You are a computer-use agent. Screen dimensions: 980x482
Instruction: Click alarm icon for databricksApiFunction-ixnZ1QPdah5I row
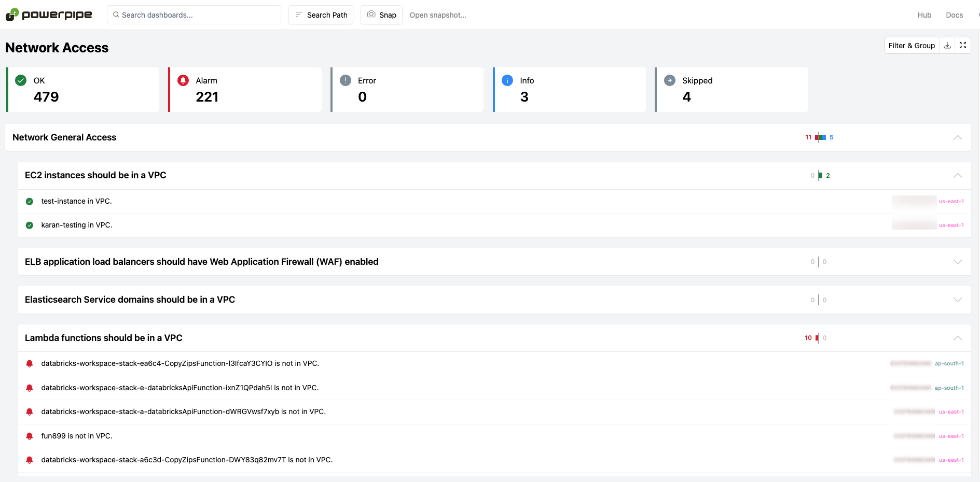coord(30,388)
